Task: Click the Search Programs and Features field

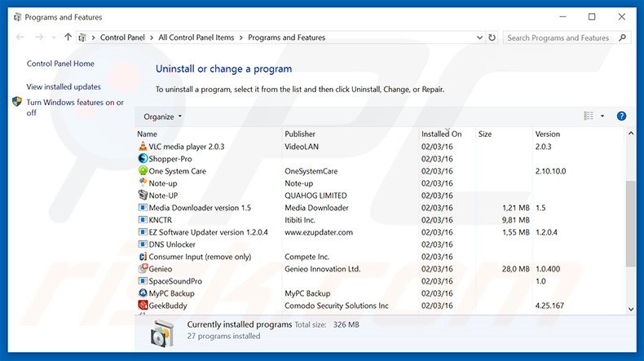Action: [567, 37]
